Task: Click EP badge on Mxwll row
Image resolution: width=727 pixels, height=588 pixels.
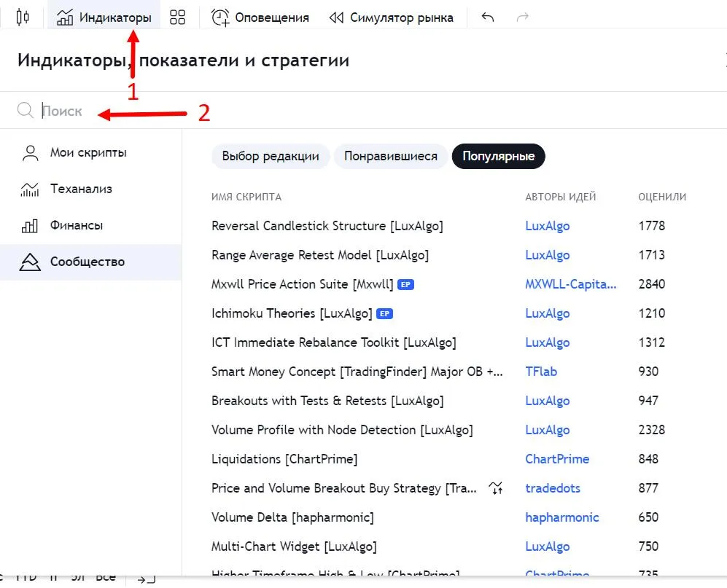Action: point(405,285)
